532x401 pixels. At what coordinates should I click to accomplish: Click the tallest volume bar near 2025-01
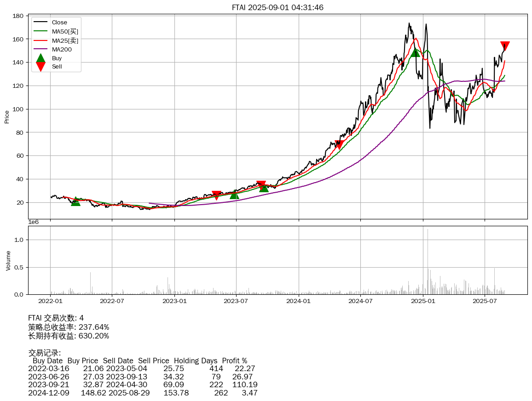point(428,261)
